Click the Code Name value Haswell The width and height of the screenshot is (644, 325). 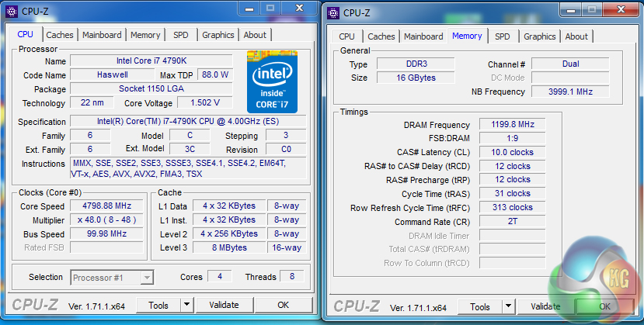tap(112, 74)
